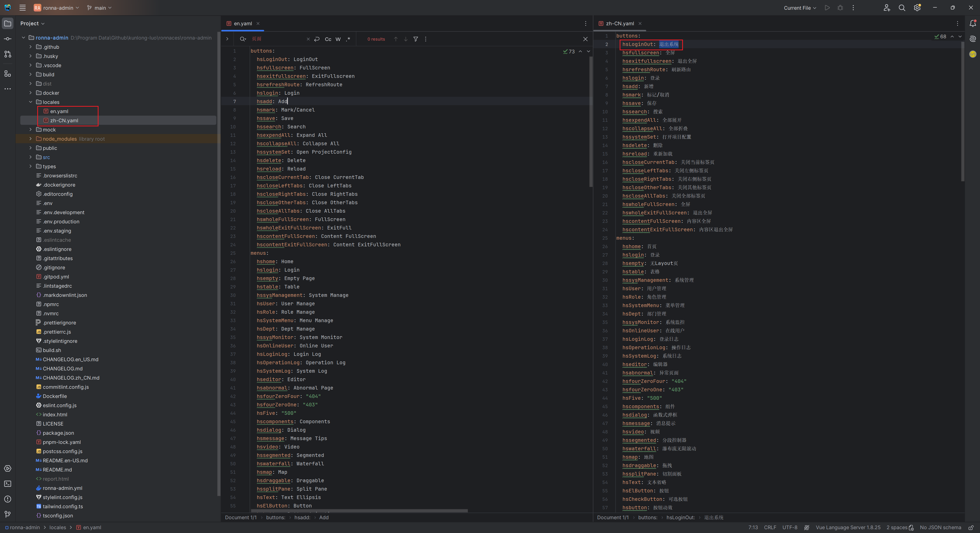
Task: Open the Problems tool window
Action: [8, 499]
